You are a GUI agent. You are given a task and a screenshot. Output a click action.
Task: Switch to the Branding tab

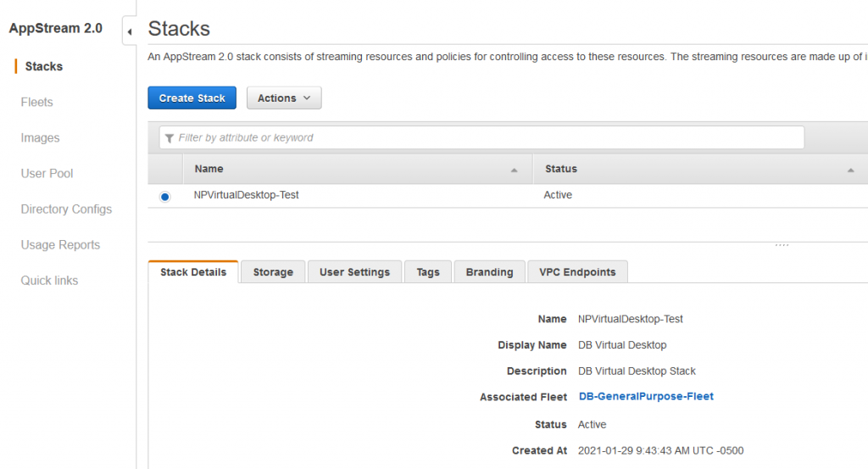coord(489,272)
